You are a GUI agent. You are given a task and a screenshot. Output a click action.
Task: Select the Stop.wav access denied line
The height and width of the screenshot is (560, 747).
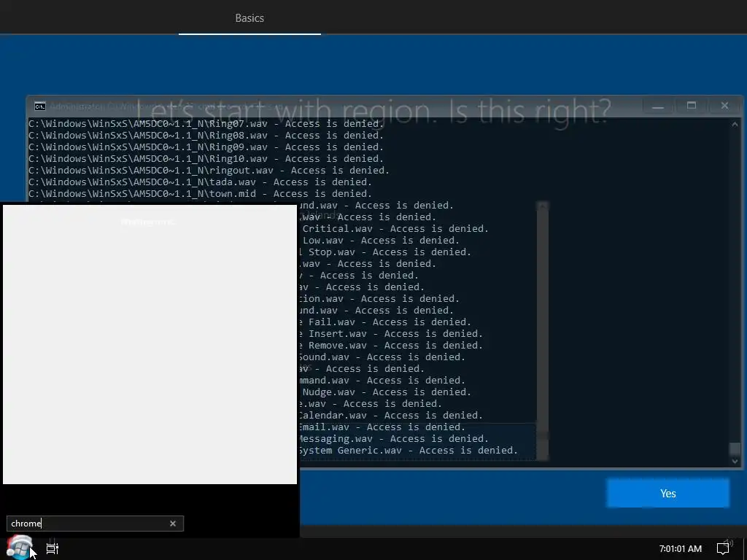[385, 252]
